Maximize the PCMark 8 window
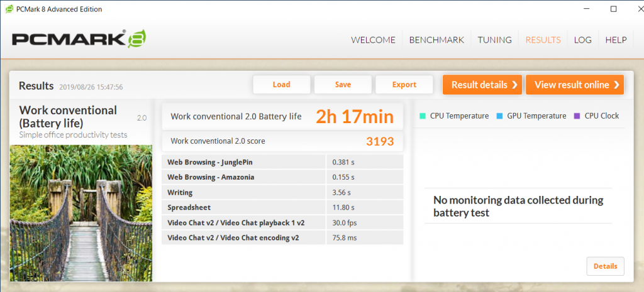 coord(613,9)
